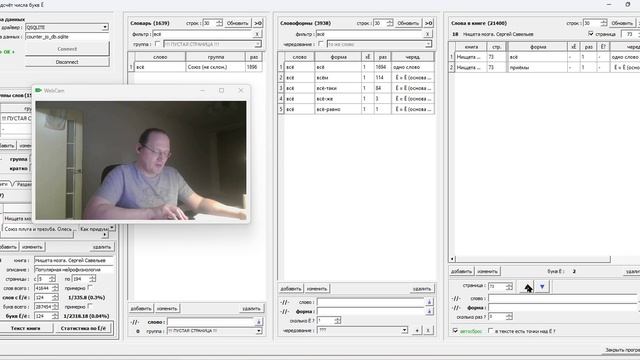Click the >0 button in Словоформы panel
The height and width of the screenshot is (360, 640).
click(x=429, y=23)
